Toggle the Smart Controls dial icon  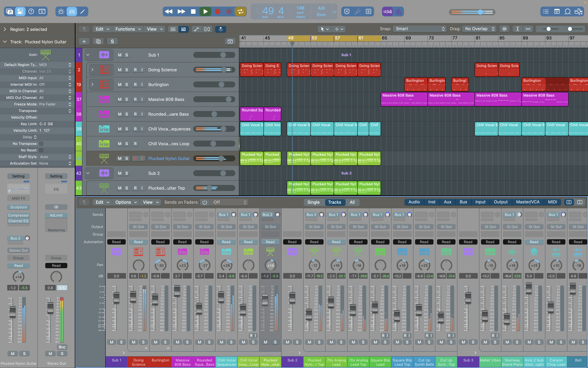[61, 11]
